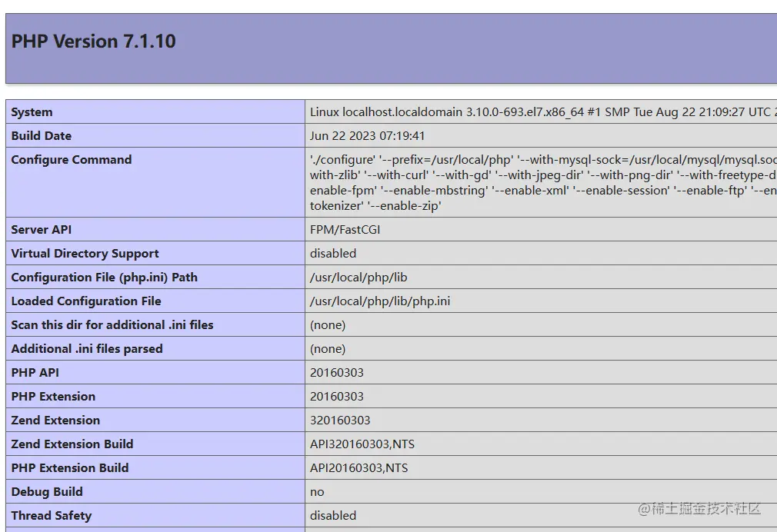The image size is (777, 532).
Task: Select (none) value for Additional .ini files parsed
Action: pos(328,349)
